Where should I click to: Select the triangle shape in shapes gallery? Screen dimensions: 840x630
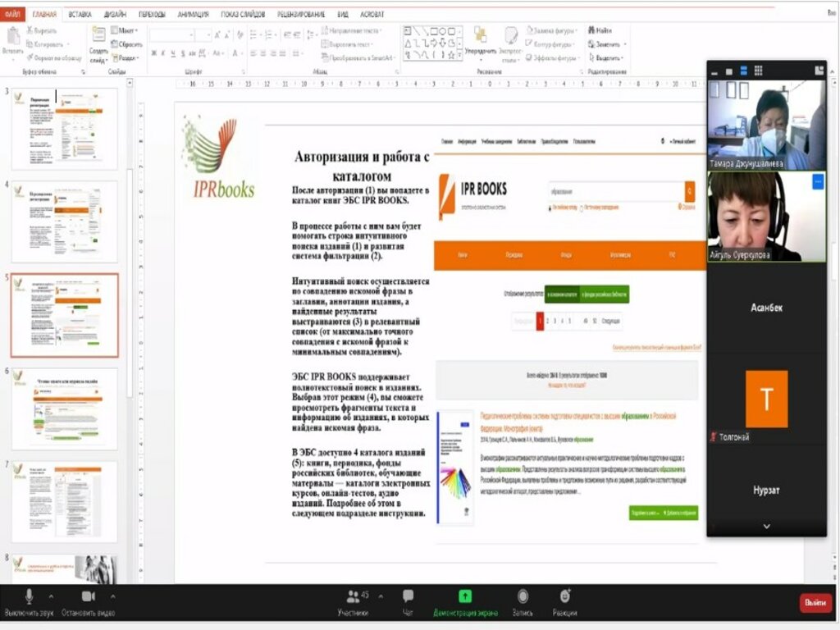[408, 43]
